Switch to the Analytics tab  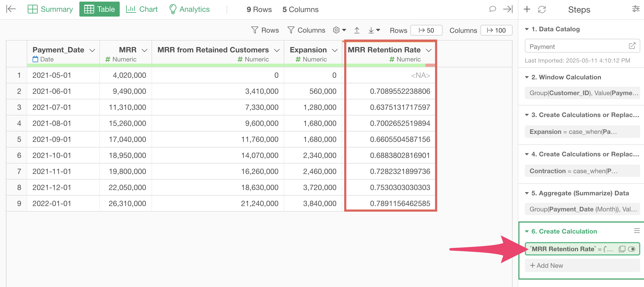point(189,9)
